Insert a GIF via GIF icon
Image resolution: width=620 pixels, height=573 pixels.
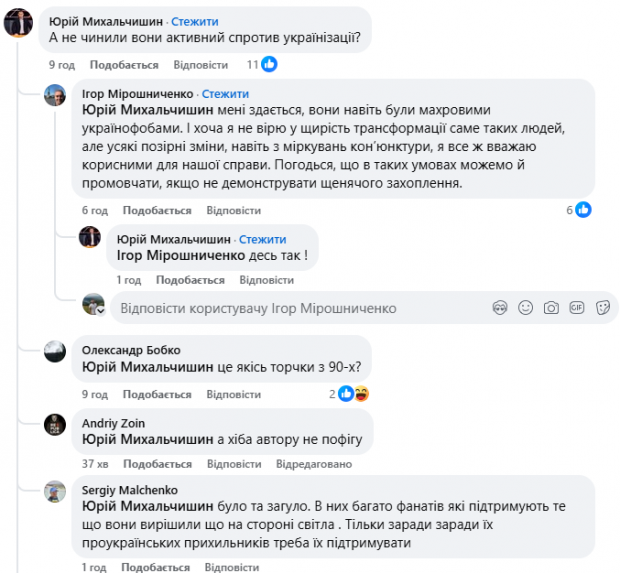[x=577, y=308]
